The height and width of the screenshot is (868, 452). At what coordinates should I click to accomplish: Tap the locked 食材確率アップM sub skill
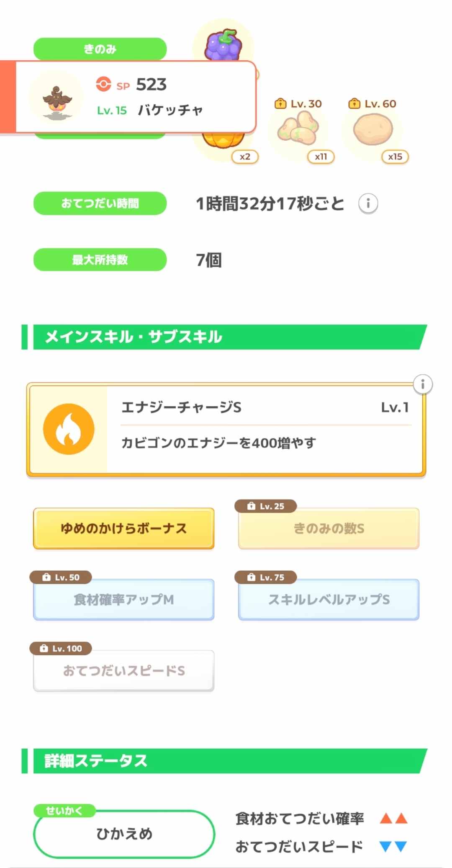[124, 600]
